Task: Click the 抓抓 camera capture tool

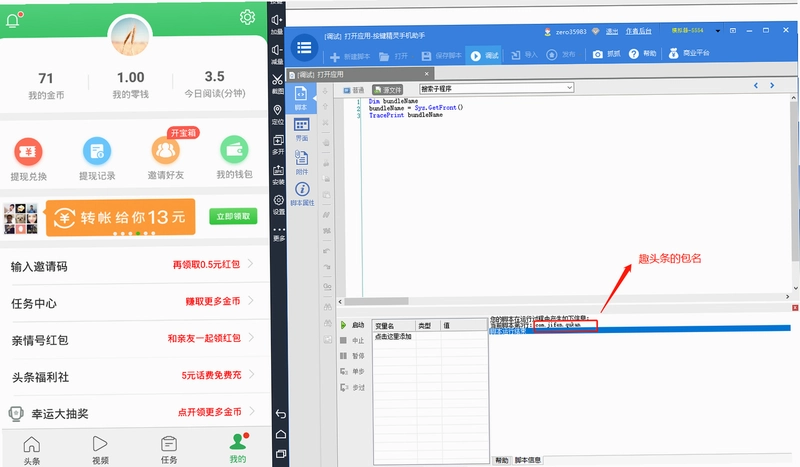Action: (x=607, y=54)
